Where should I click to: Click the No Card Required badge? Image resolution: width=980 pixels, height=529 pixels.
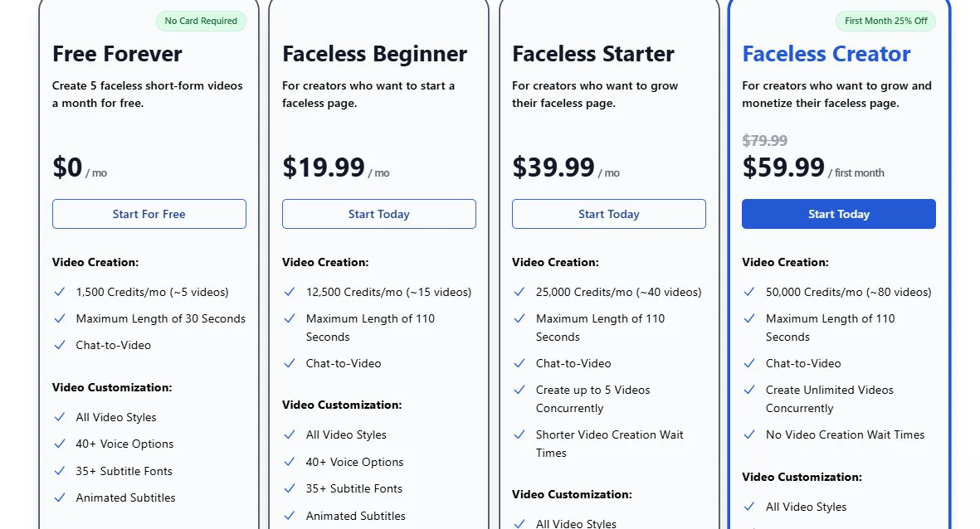(201, 21)
